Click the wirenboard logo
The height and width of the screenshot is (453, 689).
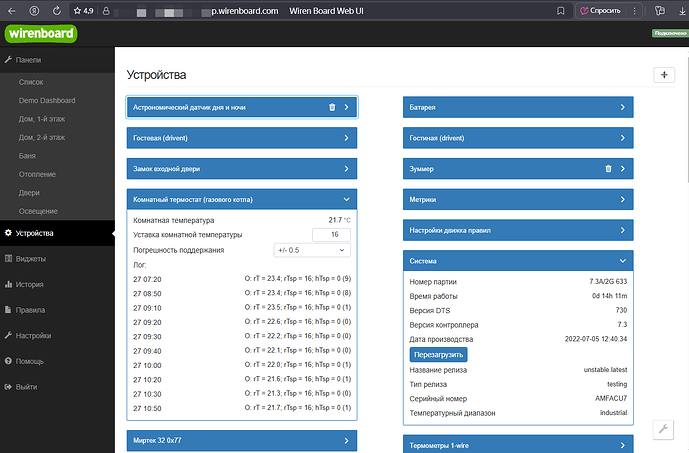(41, 33)
